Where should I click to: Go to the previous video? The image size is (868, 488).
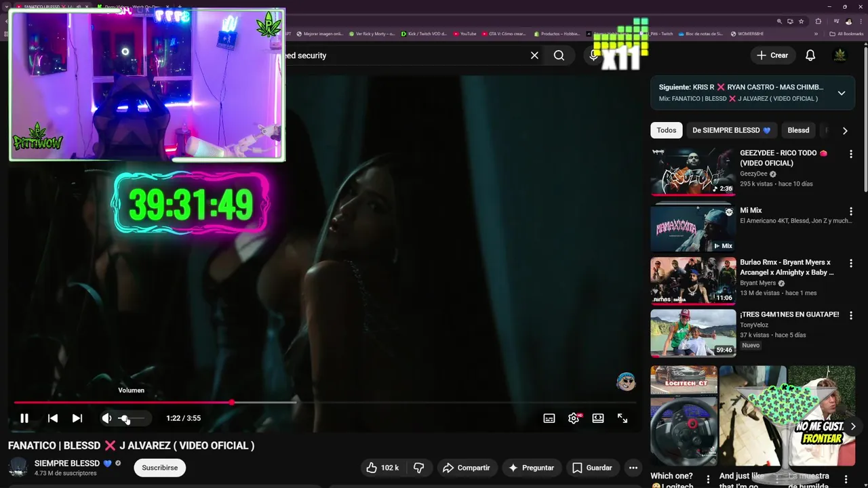click(x=53, y=418)
